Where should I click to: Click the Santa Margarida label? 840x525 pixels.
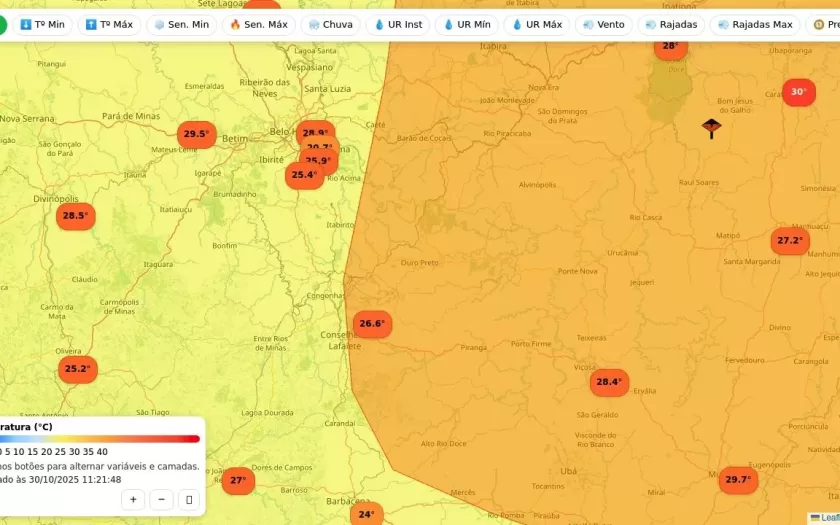[x=752, y=262]
